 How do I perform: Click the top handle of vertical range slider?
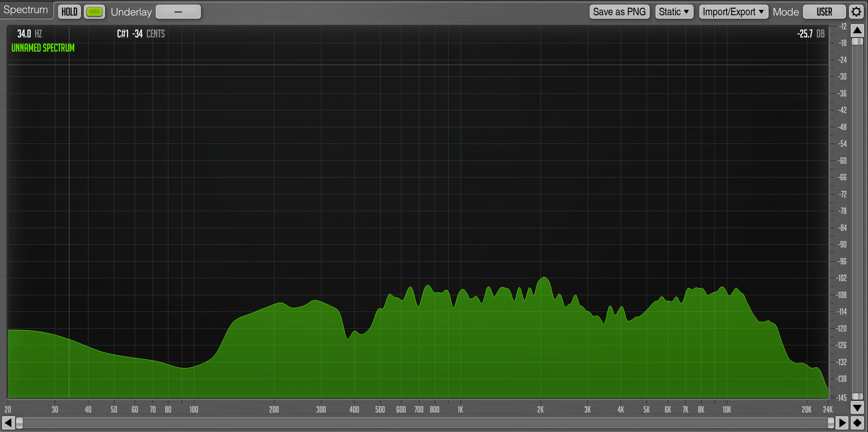pos(857,41)
